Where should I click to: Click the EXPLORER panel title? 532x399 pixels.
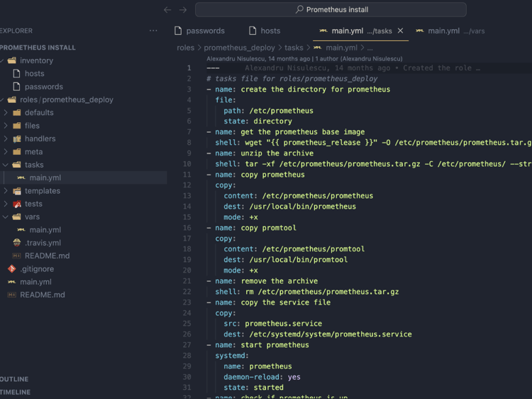point(16,31)
